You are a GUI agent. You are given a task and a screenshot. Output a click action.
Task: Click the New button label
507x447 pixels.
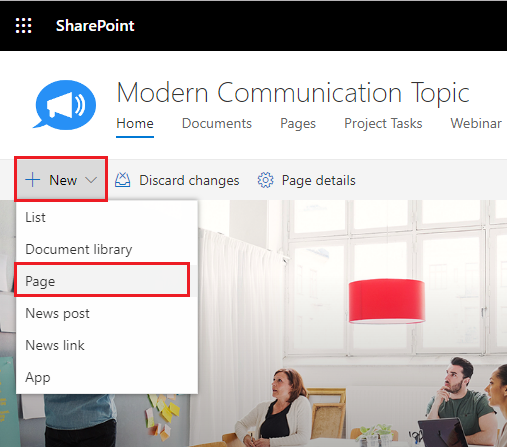pos(63,180)
